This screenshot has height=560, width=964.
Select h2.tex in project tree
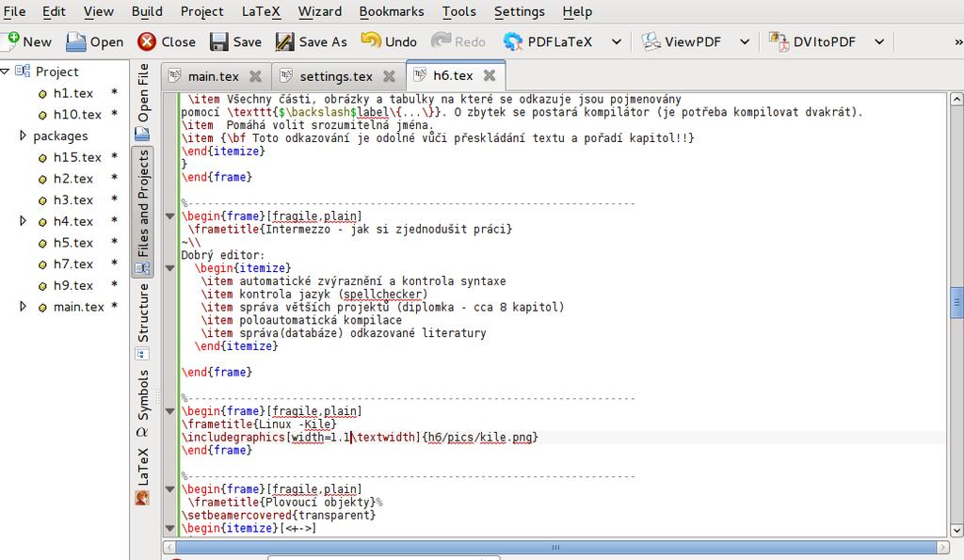pyautogui.click(x=73, y=179)
